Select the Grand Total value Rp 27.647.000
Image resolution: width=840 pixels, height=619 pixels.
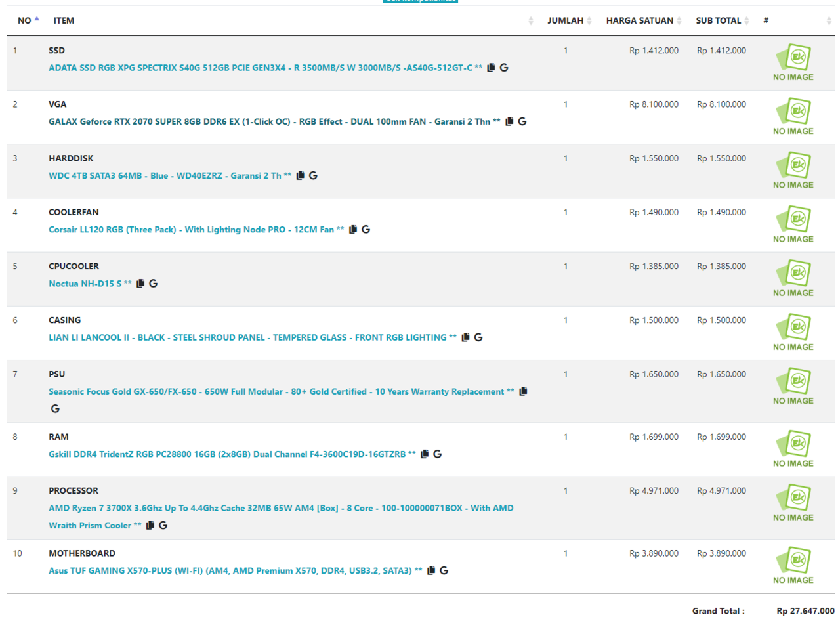click(x=805, y=610)
